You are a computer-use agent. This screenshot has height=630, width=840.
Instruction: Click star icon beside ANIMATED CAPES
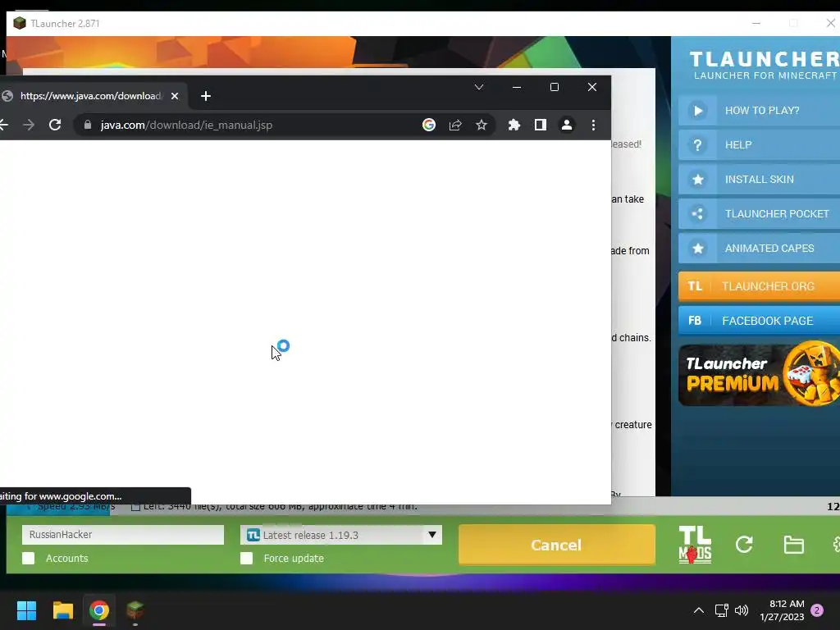point(697,248)
